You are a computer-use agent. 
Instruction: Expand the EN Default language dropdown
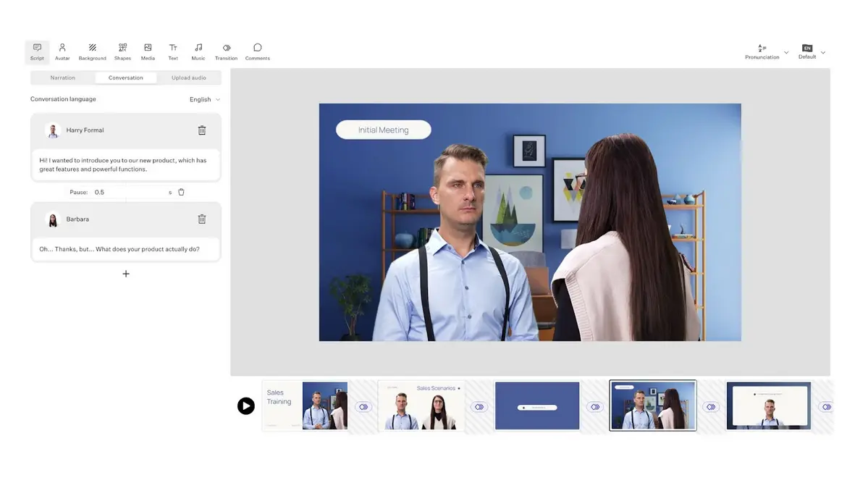pos(811,51)
